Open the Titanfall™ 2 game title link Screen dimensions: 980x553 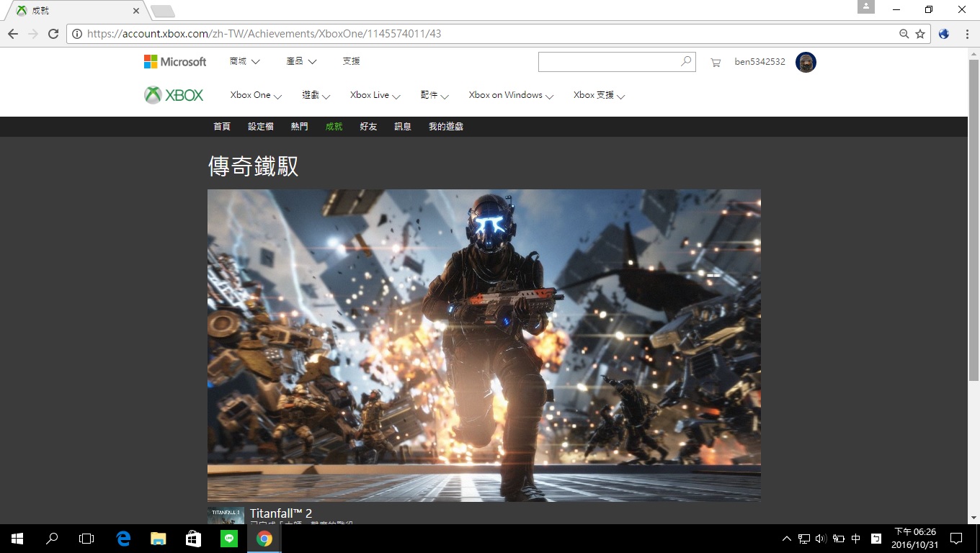pyautogui.click(x=281, y=513)
